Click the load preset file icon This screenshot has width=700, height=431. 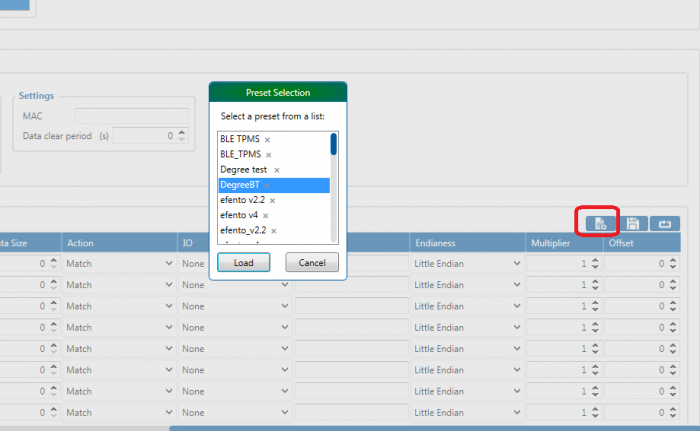600,224
